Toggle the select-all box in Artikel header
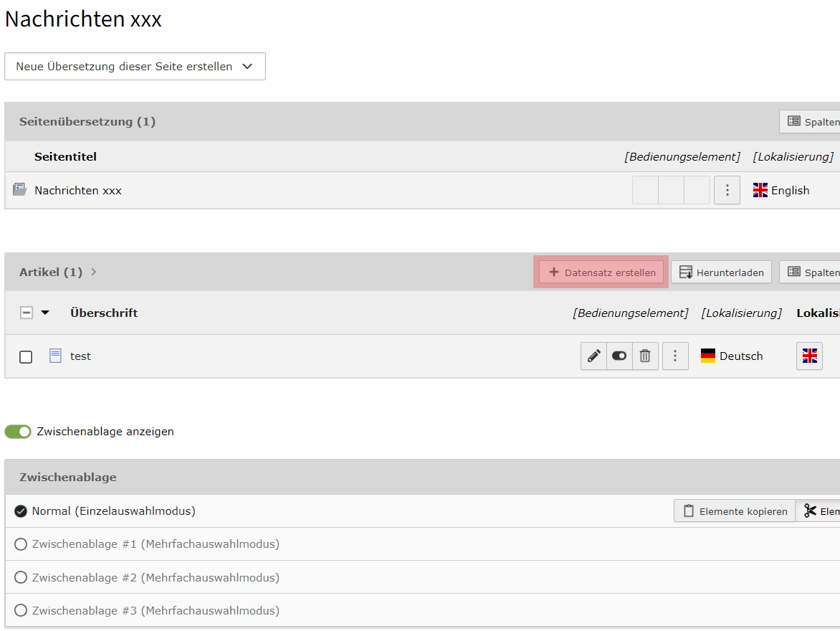 point(27,313)
